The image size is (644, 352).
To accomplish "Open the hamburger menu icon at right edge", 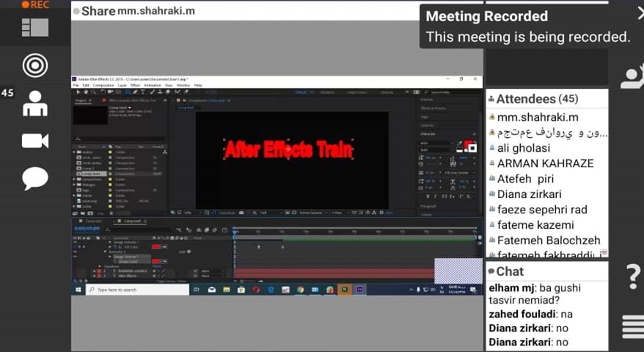I will pos(633,326).
